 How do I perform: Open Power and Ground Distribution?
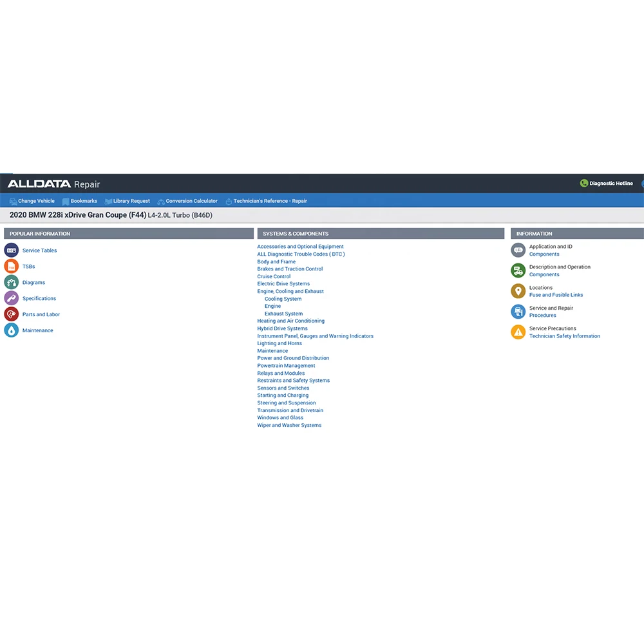coord(293,357)
